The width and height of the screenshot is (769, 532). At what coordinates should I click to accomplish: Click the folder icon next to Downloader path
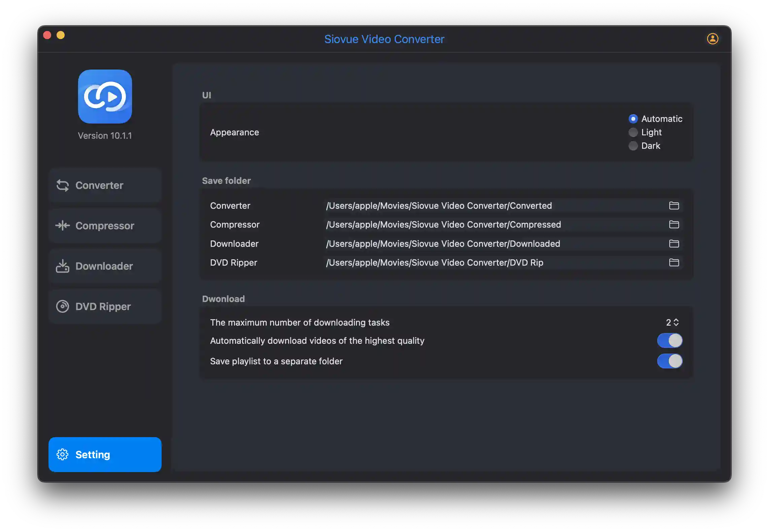point(674,243)
